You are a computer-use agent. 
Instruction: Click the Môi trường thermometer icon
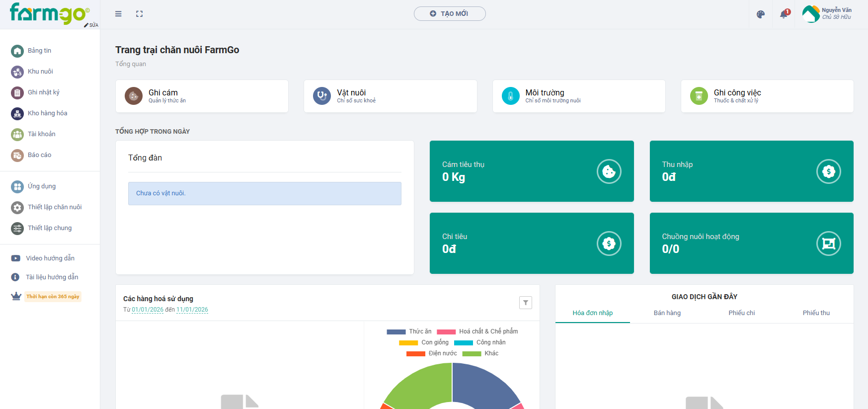(510, 96)
